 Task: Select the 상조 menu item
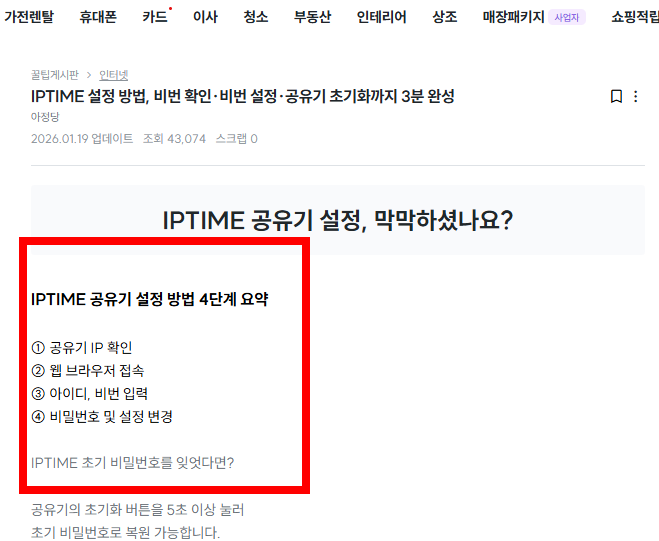(x=445, y=16)
